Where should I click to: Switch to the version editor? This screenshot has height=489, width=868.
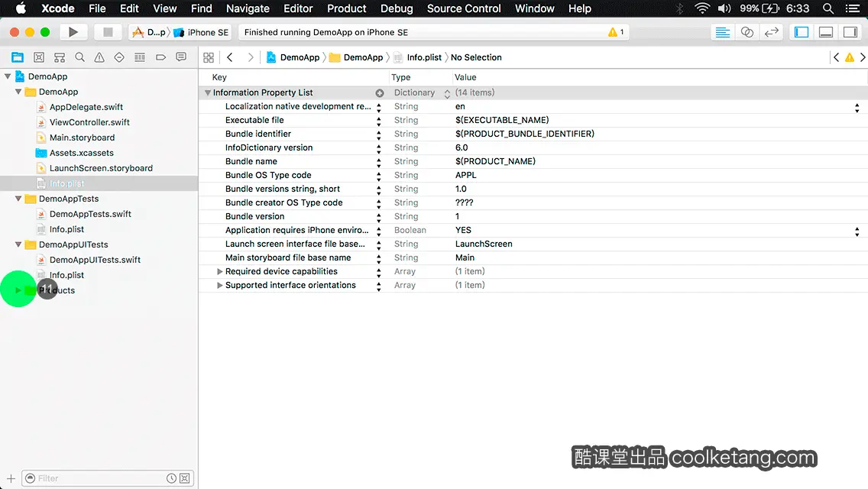tap(771, 32)
